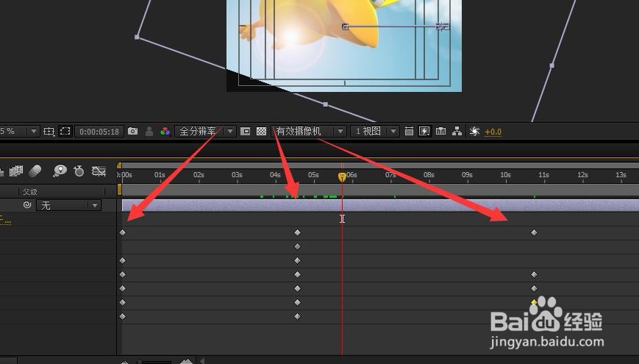Click the 0:00:05:18 current time field
Screen dimensions: 639x364
99,132
